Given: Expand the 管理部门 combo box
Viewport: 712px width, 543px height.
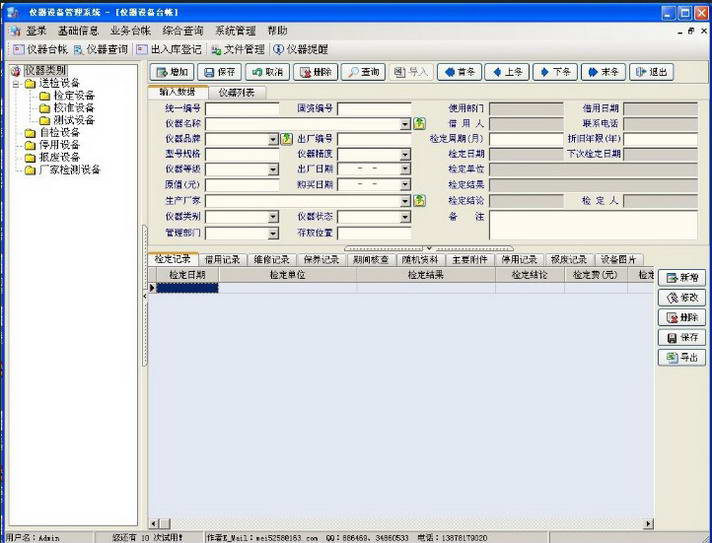Looking at the screenshot, I should 273,232.
